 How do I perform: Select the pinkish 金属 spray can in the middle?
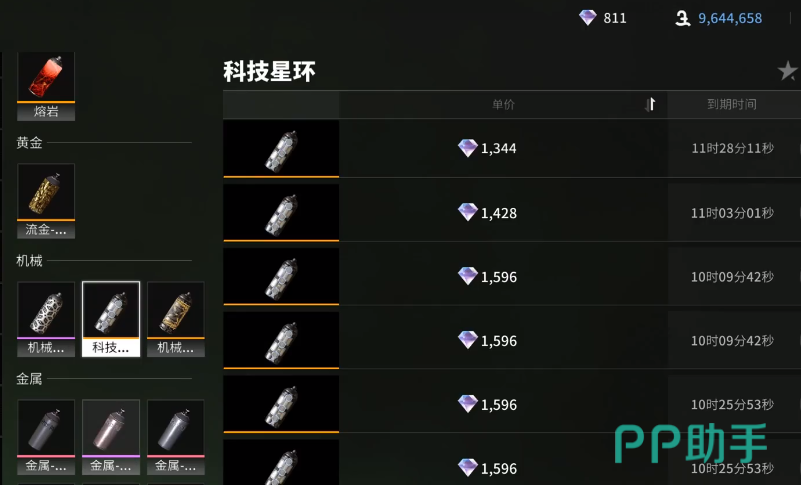tap(111, 437)
